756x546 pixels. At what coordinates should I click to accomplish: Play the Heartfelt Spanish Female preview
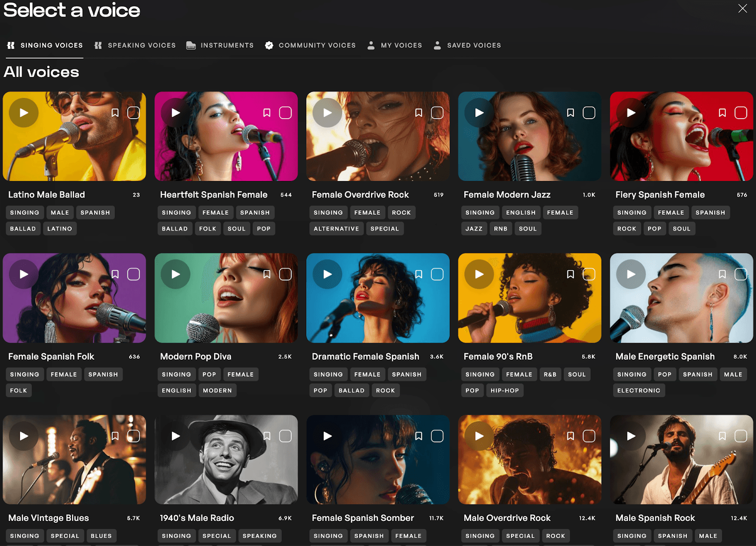176,113
